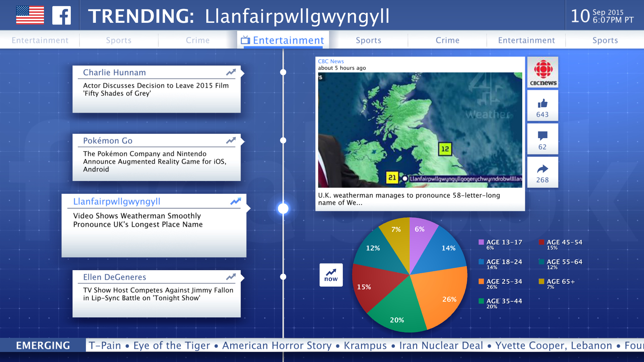Viewport: 644px width, 362px height.
Task: Click trending arrow on Charlie Hunnam card
Action: coord(231,72)
